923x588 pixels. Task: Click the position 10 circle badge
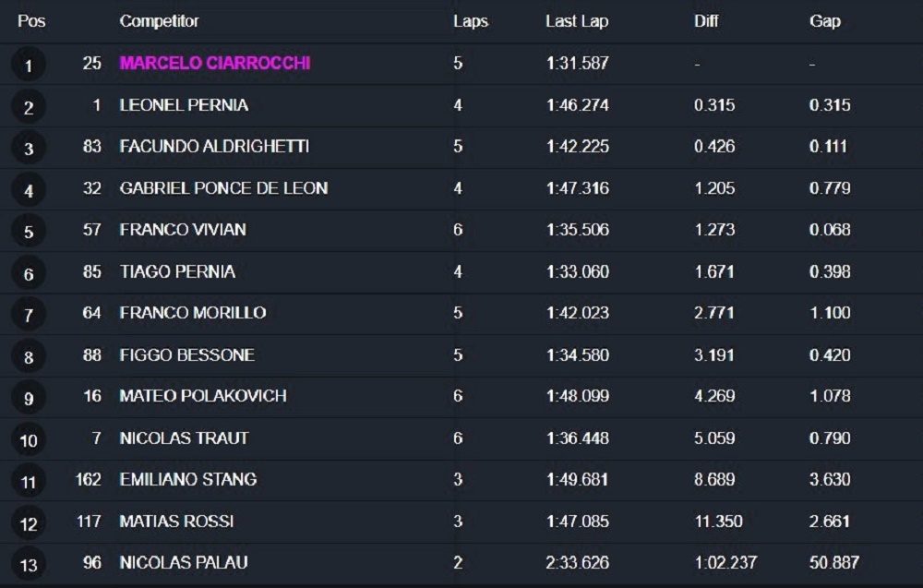pos(29,439)
